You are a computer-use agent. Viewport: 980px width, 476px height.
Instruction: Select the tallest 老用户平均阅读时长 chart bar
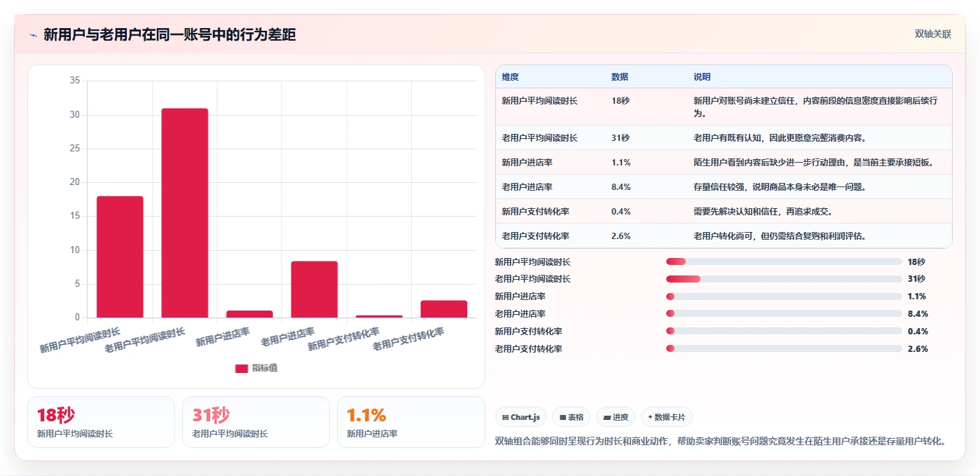(185, 213)
